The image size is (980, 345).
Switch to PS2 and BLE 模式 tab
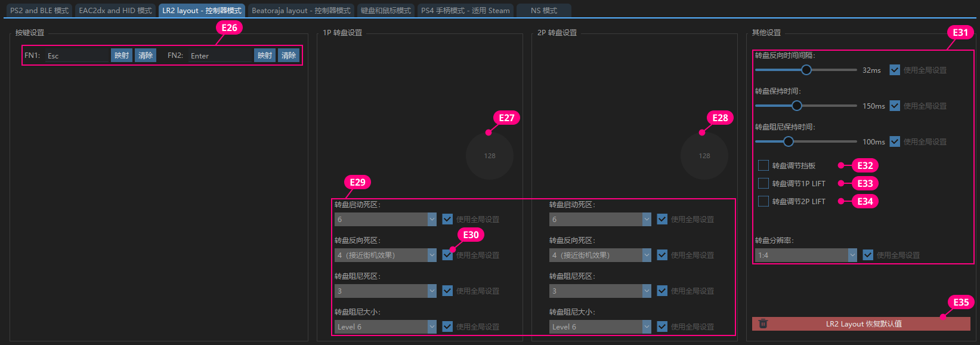point(39,10)
